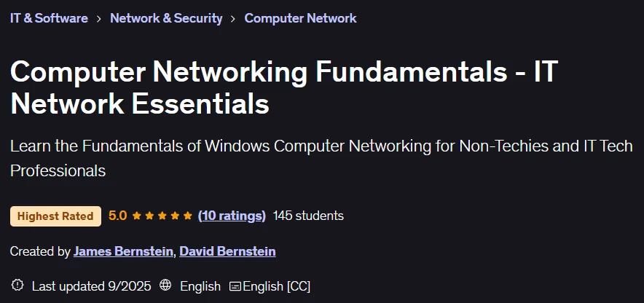
Task: Click the Computer Networking Fundamentals course title
Action: click(x=284, y=87)
